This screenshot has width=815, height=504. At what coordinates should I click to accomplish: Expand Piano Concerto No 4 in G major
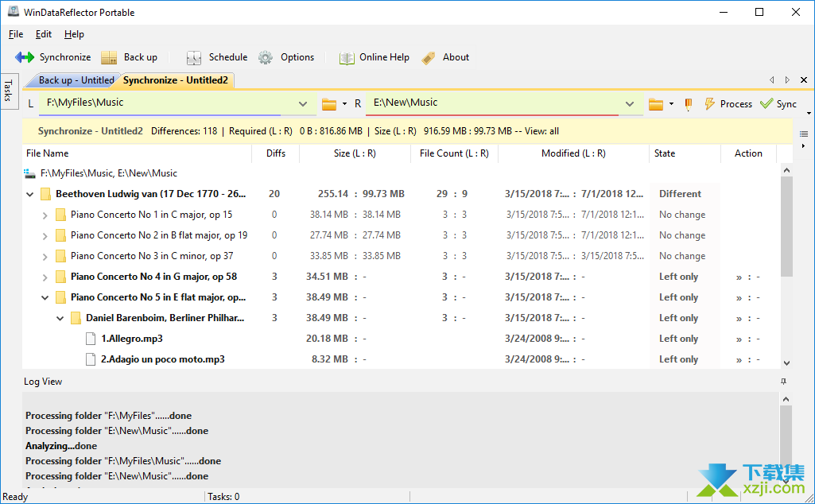pos(45,277)
